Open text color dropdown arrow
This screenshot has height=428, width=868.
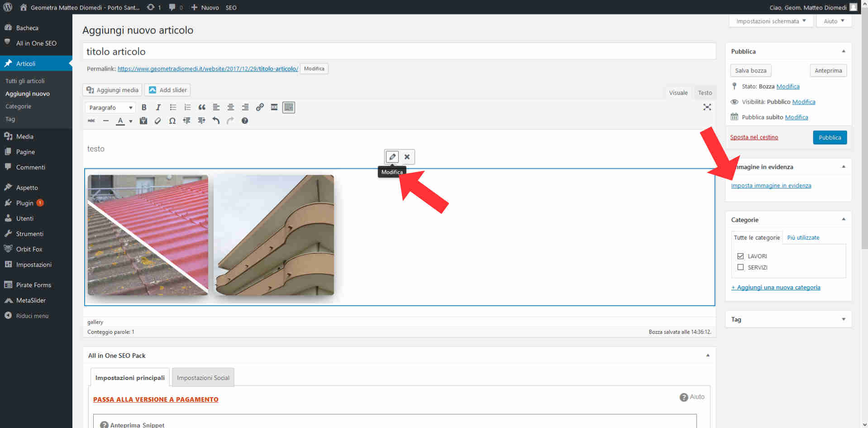[131, 121]
